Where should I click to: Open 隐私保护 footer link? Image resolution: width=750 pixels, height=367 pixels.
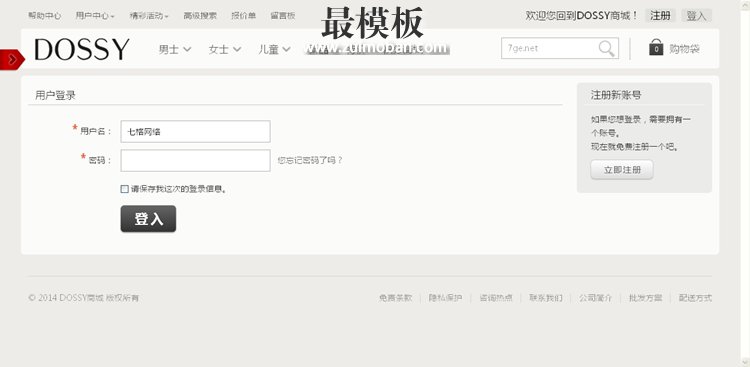445,298
